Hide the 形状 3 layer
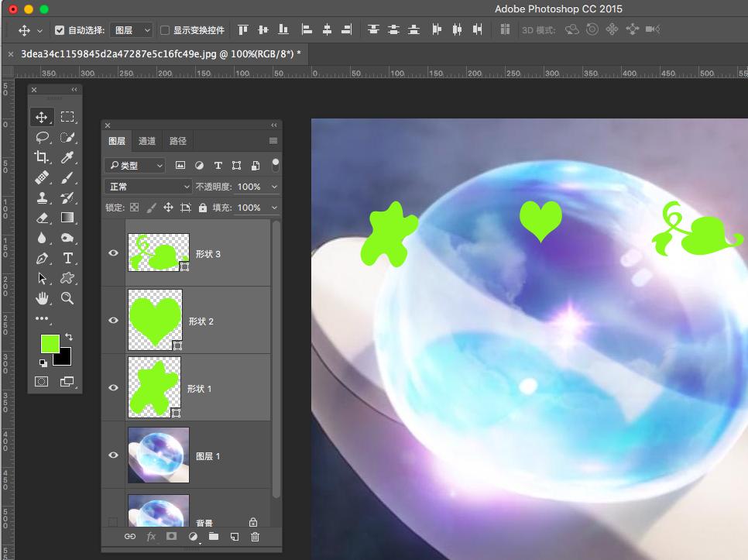This screenshot has width=748, height=560. 114,253
